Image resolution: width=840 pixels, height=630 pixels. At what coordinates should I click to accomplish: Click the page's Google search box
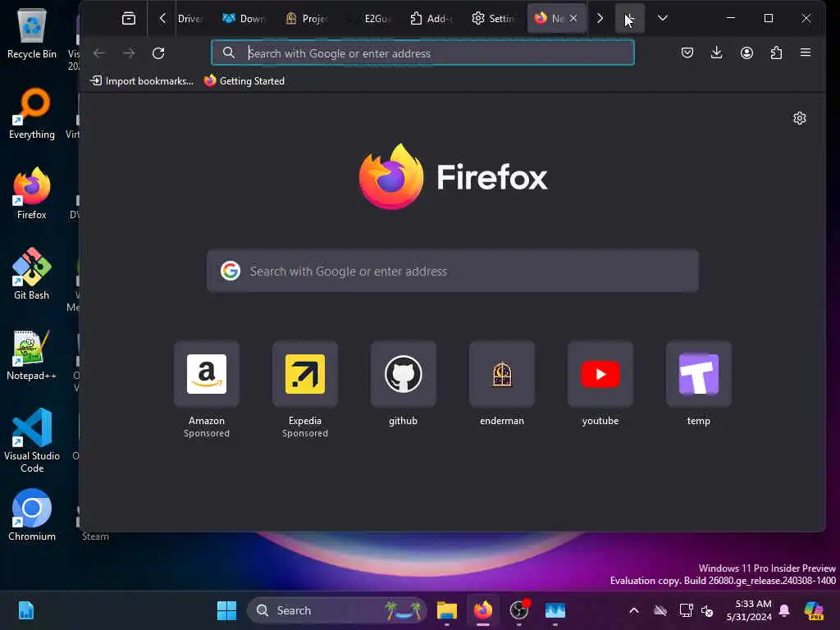click(x=453, y=271)
